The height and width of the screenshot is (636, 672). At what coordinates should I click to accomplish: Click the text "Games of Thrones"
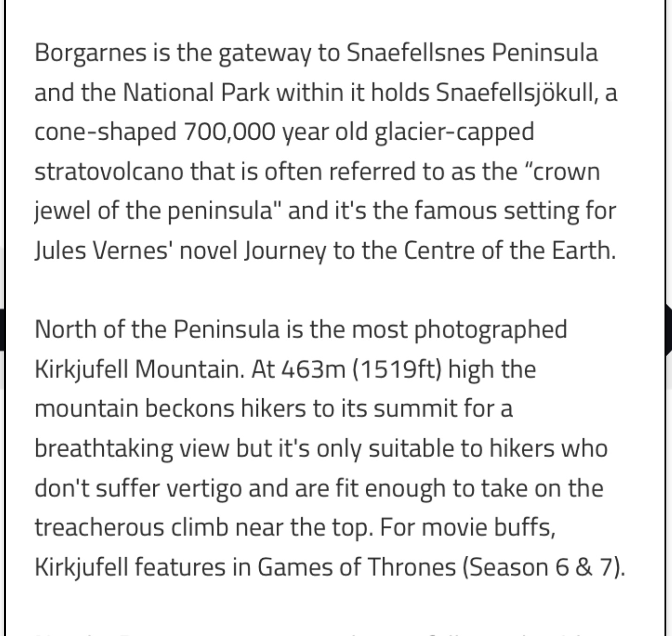coord(356,567)
